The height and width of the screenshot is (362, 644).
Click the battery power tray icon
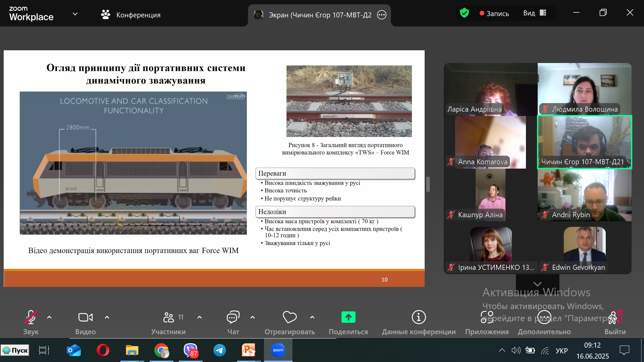click(x=530, y=351)
